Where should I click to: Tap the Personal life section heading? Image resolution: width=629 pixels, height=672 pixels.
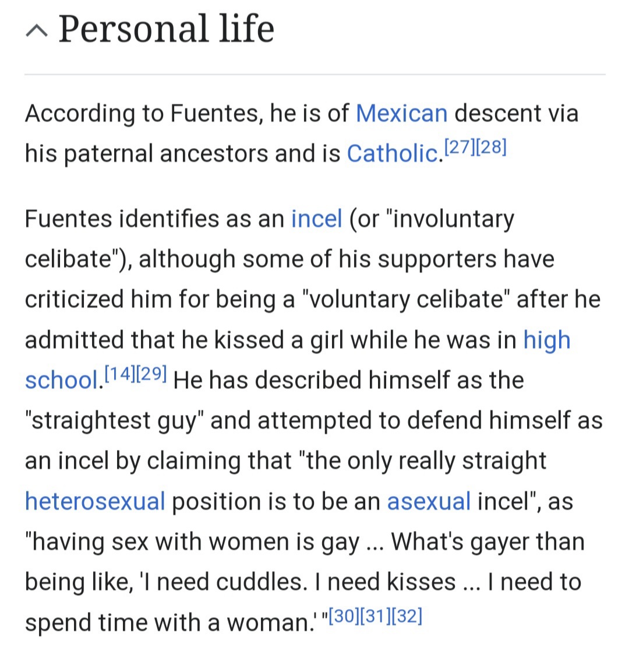[x=166, y=29]
